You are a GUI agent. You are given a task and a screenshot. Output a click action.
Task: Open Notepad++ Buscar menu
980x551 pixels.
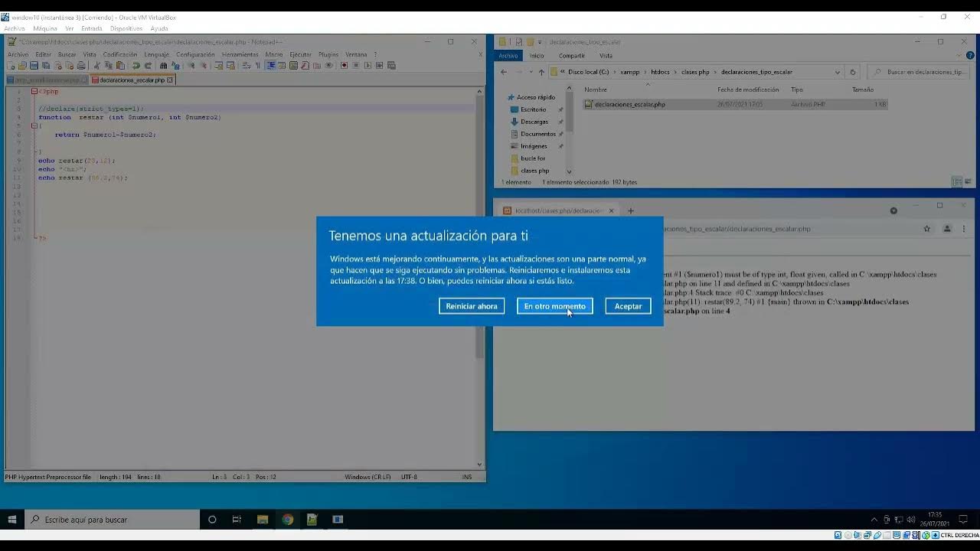pyautogui.click(x=67, y=54)
